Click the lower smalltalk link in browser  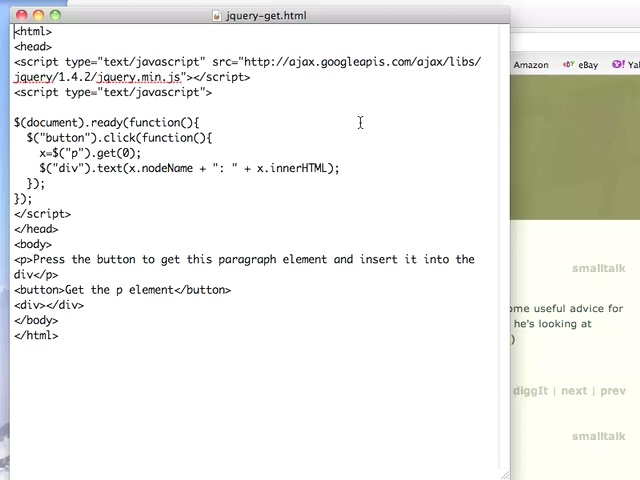pyautogui.click(x=598, y=436)
